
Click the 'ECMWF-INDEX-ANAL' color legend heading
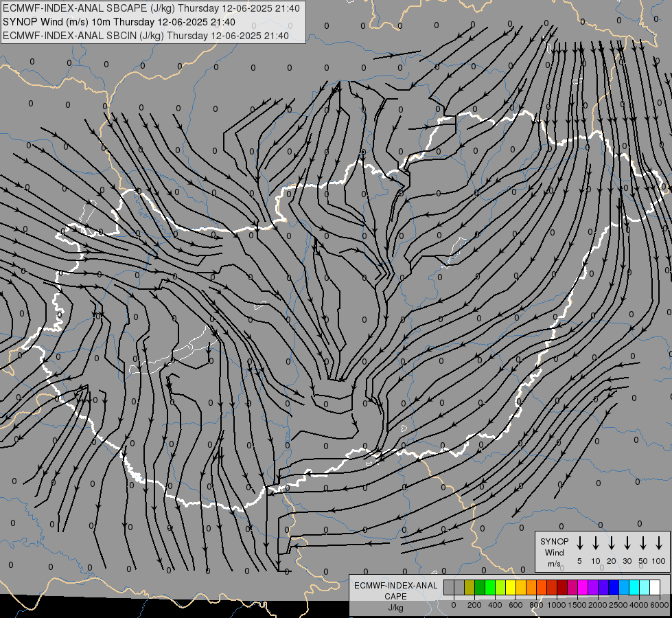pos(395,586)
